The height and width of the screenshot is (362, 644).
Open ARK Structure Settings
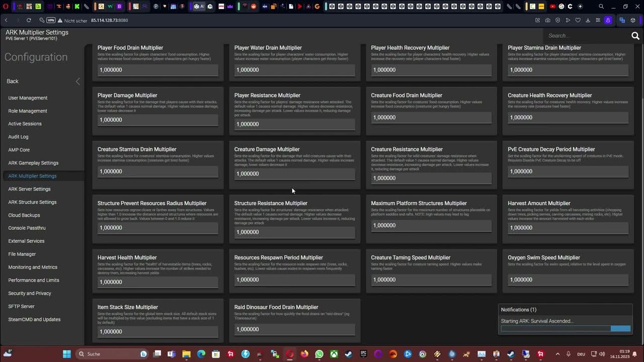pos(32,202)
